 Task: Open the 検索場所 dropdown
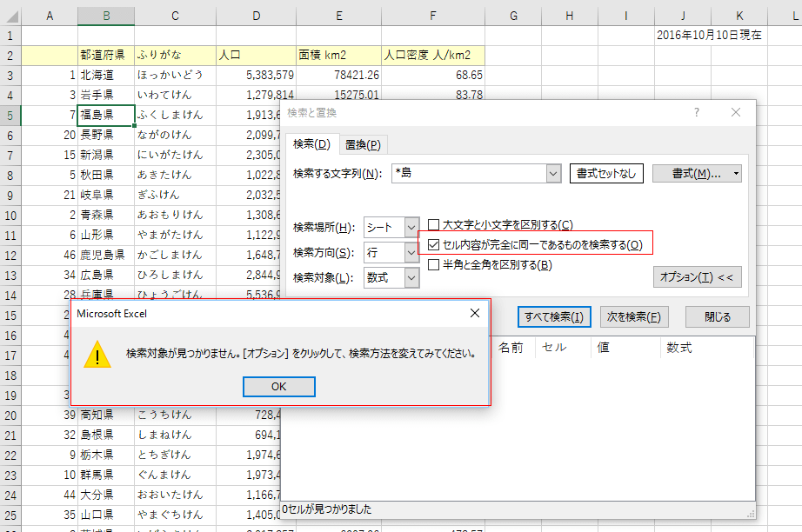[x=412, y=228]
